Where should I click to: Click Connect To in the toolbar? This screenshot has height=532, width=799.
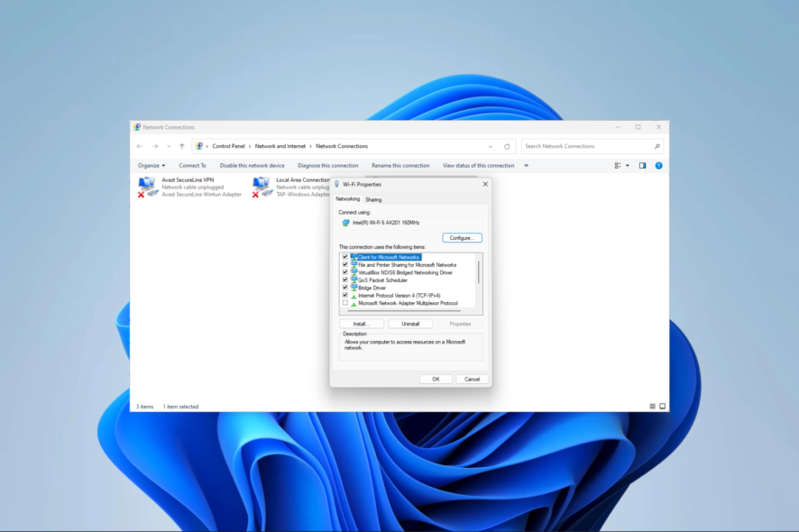[x=193, y=166]
